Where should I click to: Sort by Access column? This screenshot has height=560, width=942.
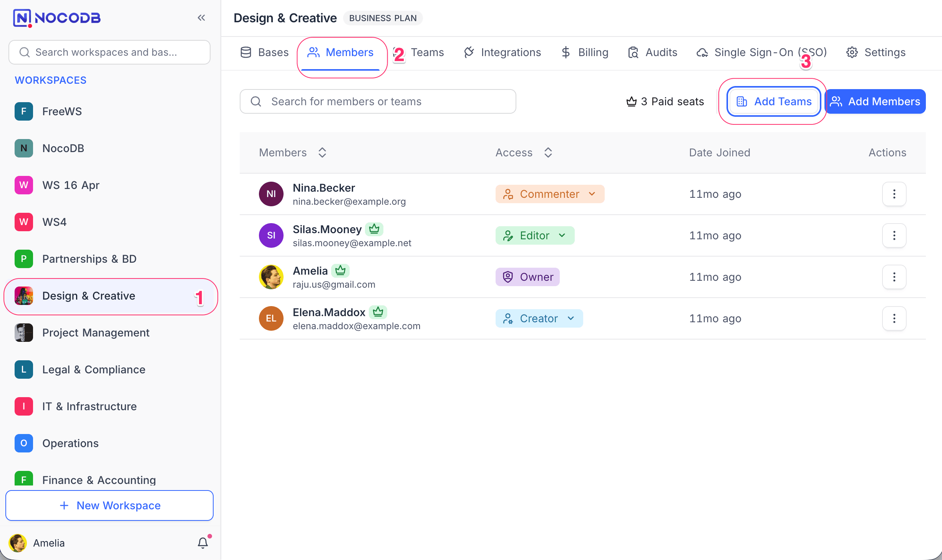[548, 152]
